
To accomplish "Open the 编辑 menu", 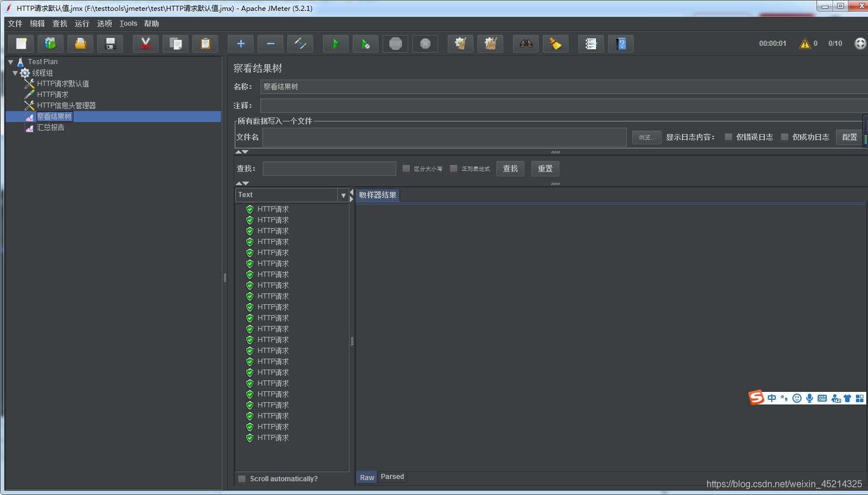I will 37,23.
